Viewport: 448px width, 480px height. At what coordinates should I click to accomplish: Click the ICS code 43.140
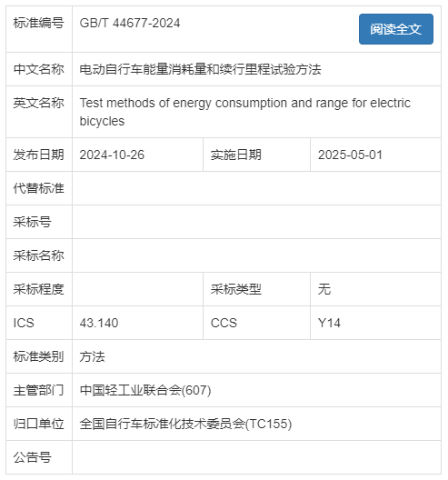99,323
